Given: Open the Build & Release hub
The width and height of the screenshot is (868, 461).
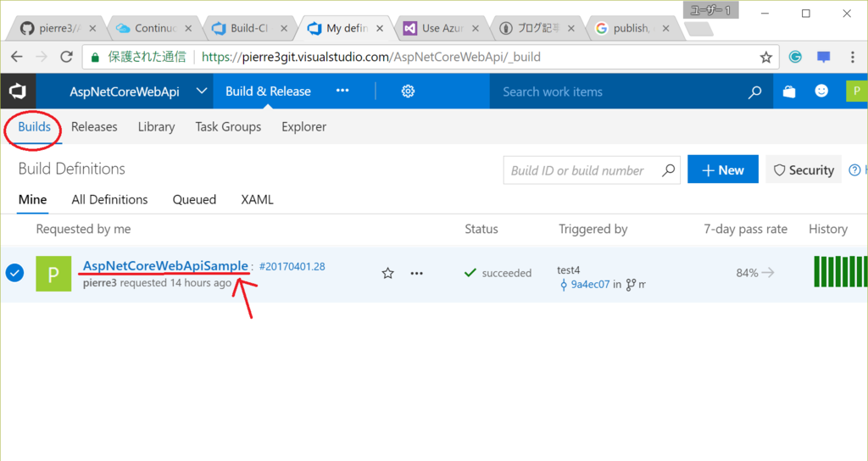Looking at the screenshot, I should pos(268,92).
